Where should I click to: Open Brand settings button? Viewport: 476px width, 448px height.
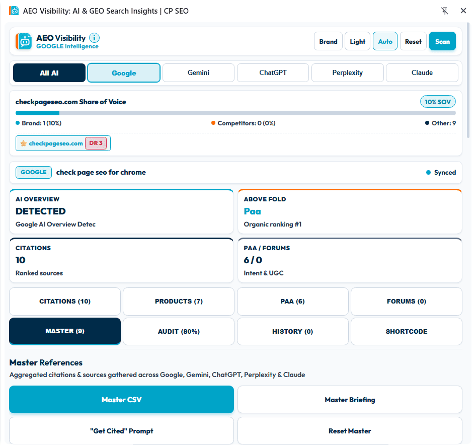click(x=328, y=41)
